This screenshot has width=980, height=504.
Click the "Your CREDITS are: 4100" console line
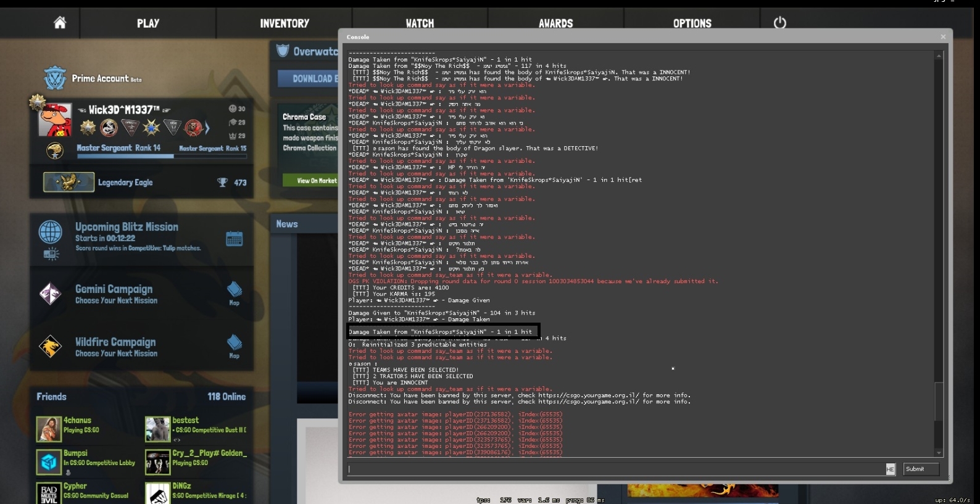[401, 287]
